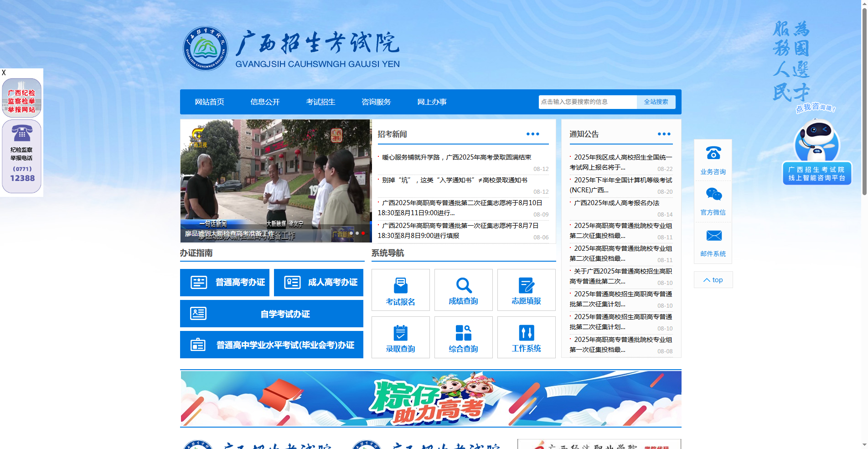The image size is (868, 449).
Task: Switch to the 考试招生 navigation tab
Action: (x=320, y=102)
